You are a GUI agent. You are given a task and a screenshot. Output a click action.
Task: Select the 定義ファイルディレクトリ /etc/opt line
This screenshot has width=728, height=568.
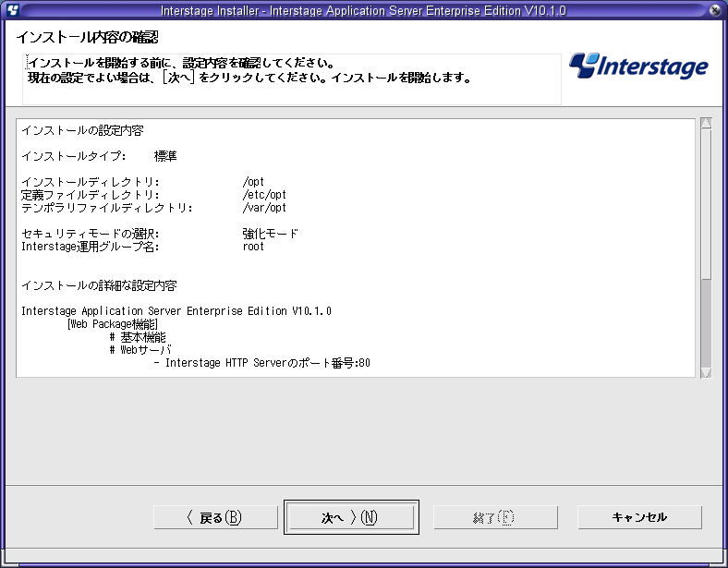(153, 195)
